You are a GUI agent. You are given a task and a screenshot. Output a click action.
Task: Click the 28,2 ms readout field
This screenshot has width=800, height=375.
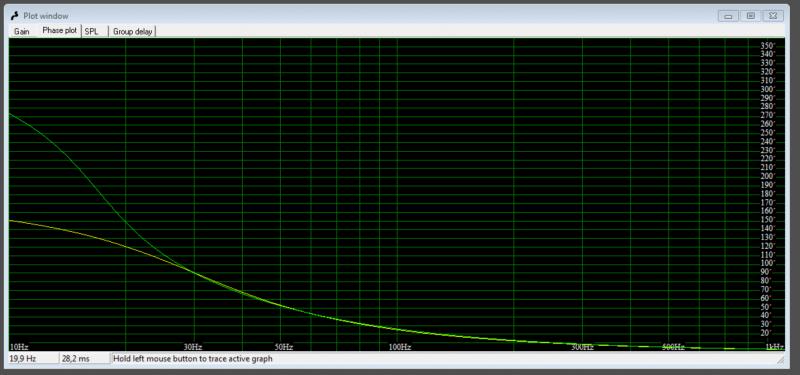point(85,359)
